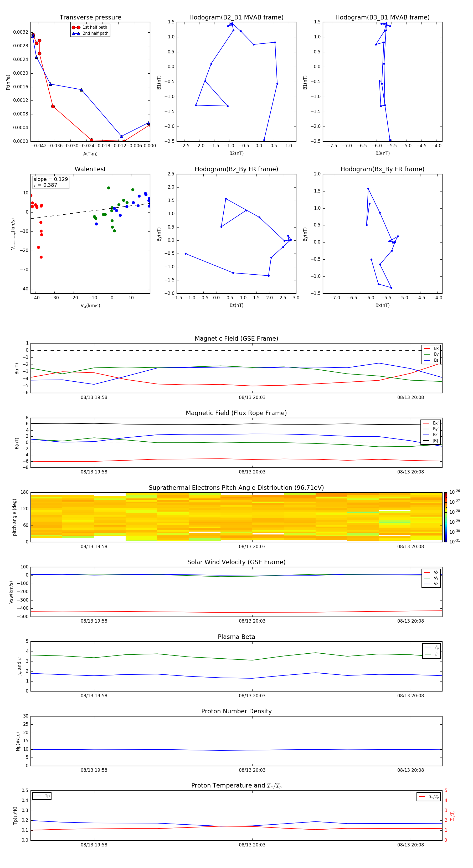
Task: Click the 'Bz(nT)' x-axis label
Action: pos(236,305)
